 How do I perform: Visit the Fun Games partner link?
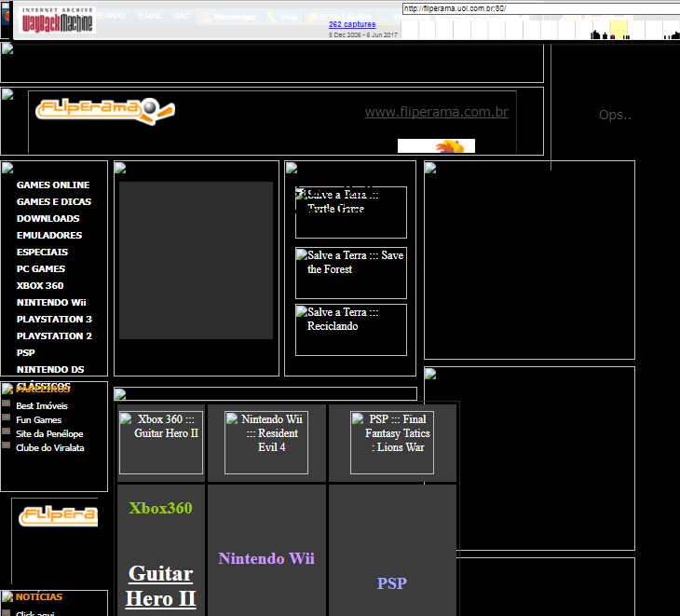click(38, 420)
